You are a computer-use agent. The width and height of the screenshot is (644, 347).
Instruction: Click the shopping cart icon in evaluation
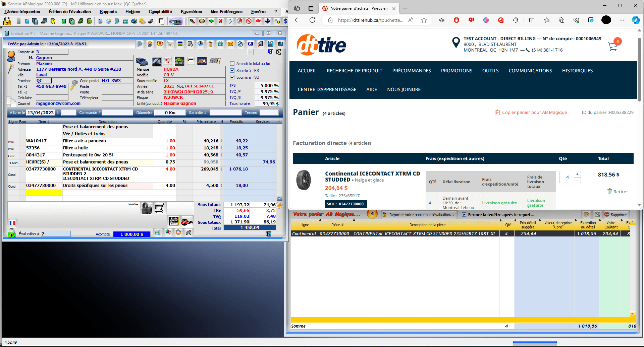[x=160, y=208]
